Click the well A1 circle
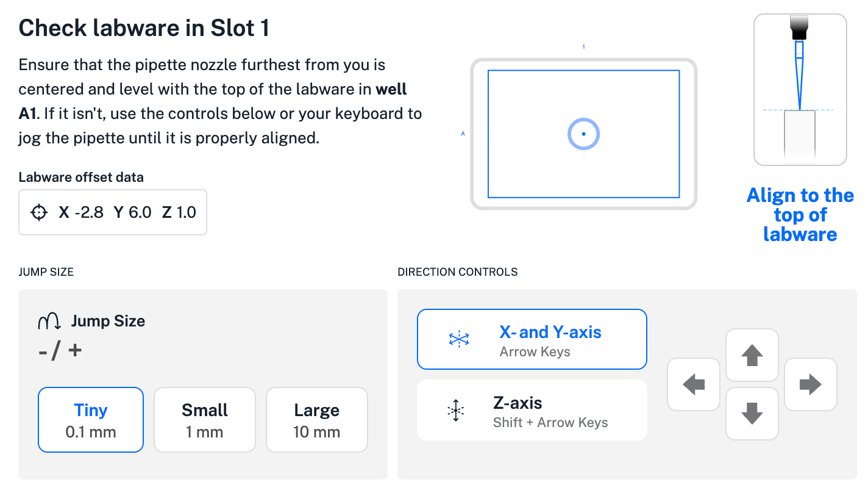The image size is (868, 493). (x=583, y=134)
